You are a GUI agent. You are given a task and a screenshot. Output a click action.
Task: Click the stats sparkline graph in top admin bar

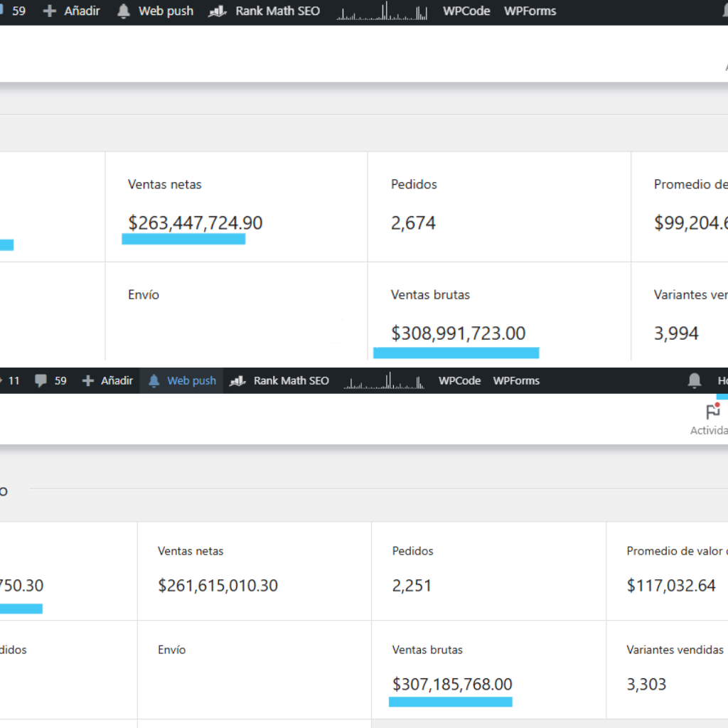(x=382, y=11)
